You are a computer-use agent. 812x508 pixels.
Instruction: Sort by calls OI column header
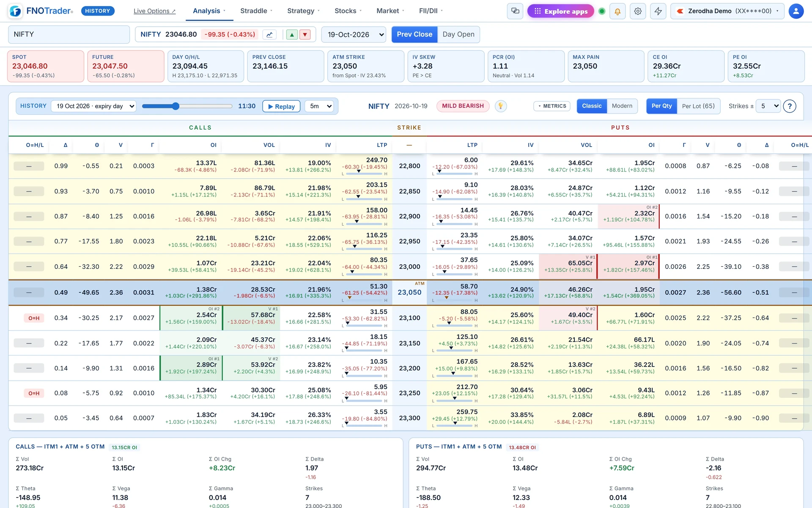(x=213, y=145)
